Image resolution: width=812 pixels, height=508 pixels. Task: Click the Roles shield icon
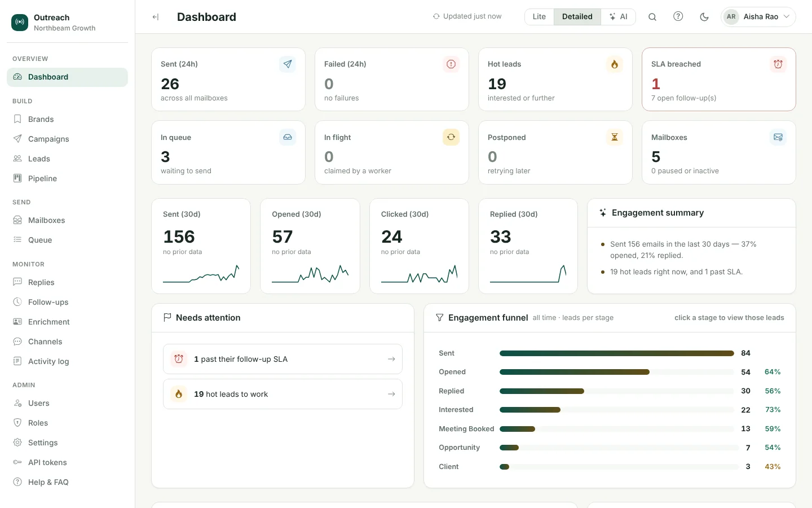[17, 423]
